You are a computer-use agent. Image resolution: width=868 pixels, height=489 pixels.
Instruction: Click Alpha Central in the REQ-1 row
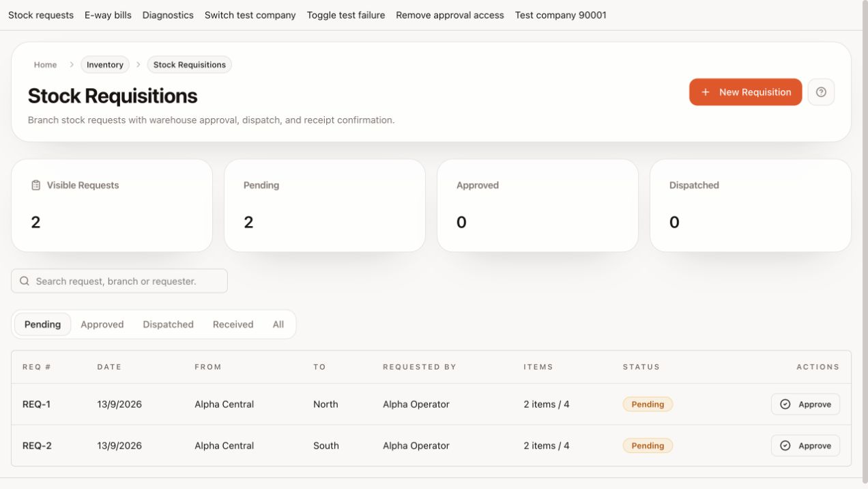tap(225, 404)
